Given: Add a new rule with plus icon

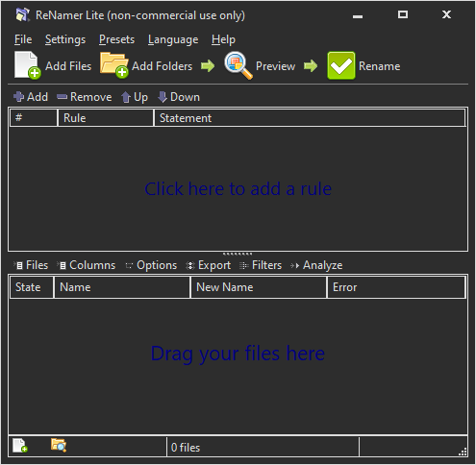Looking at the screenshot, I should coord(31,97).
